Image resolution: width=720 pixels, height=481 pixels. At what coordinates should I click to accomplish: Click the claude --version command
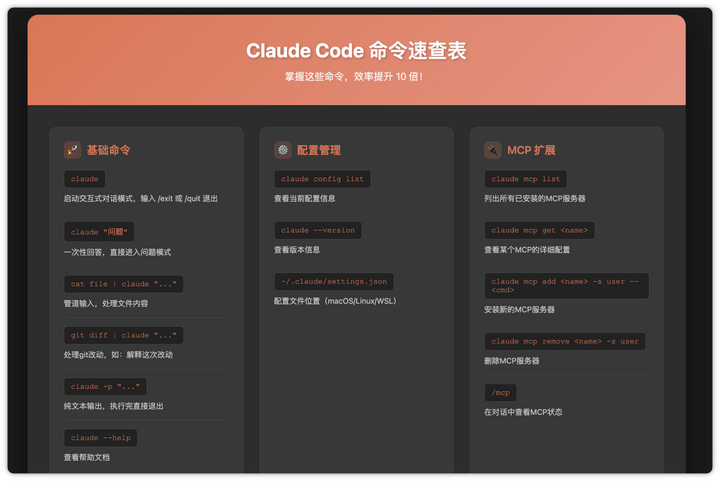tap(318, 230)
